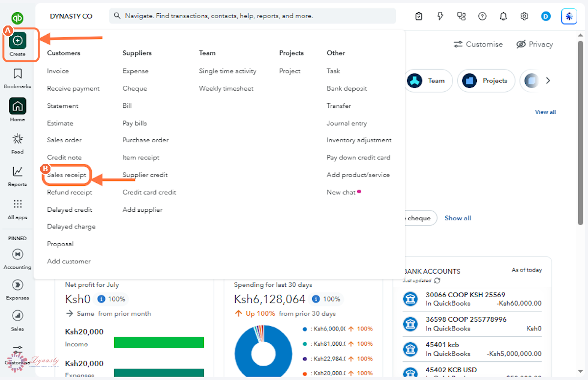The image size is (588, 380).
Task: Select Receive payment menu item
Action: (73, 89)
